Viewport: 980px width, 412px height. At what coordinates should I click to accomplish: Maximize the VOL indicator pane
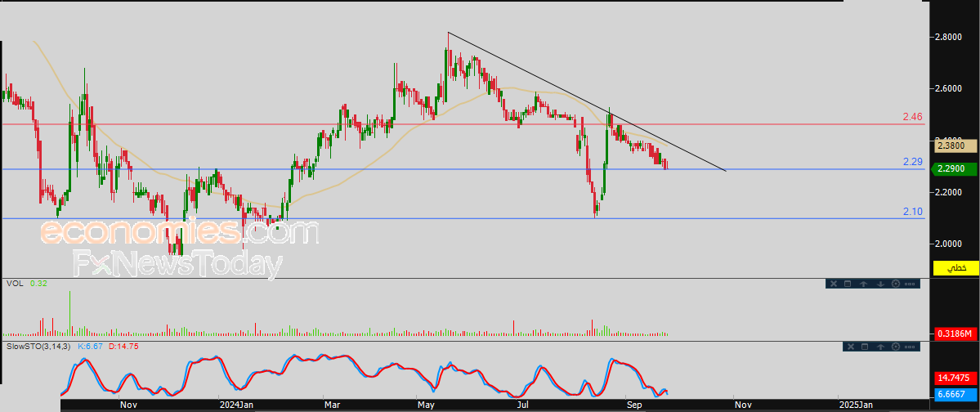848,284
